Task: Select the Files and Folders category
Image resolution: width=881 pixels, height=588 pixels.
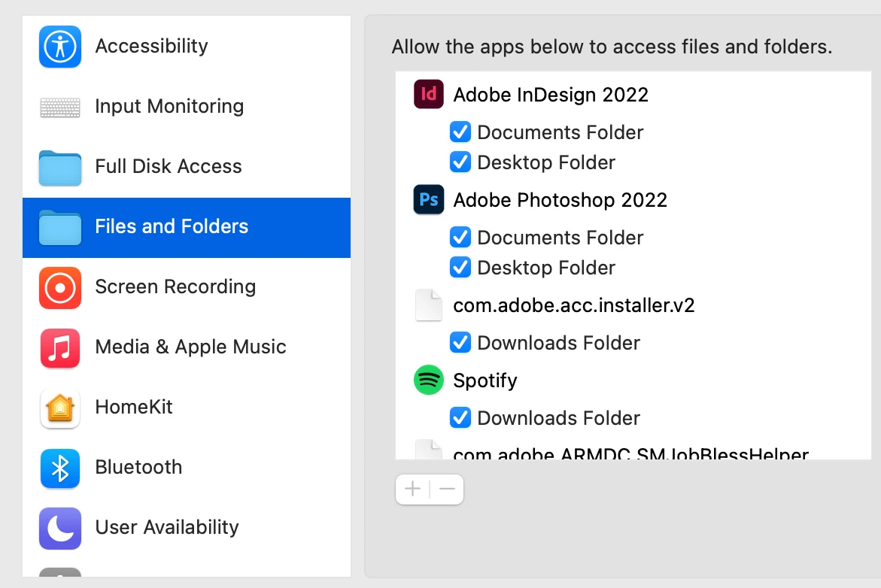Action: 187,227
